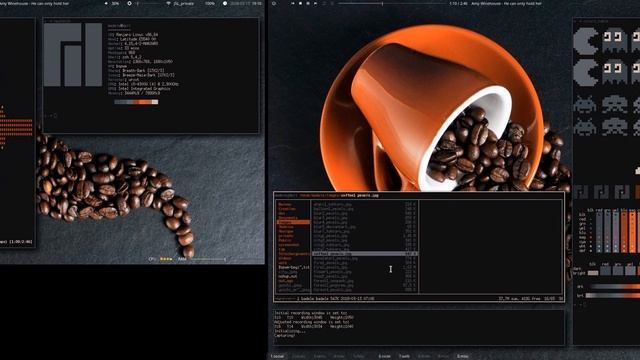The height and width of the screenshot is (360, 640).
Task: Adjust the brightness slider in top bar
Action: point(148,3)
